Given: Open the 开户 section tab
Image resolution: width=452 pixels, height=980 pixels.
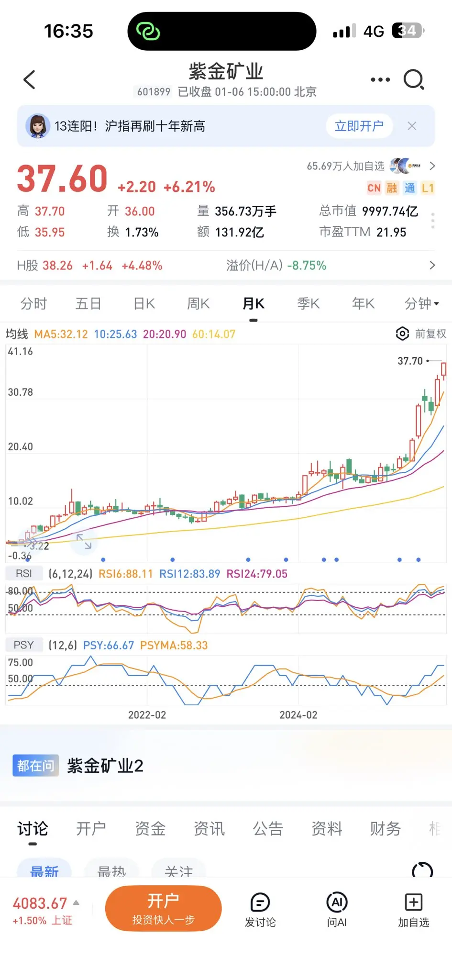Looking at the screenshot, I should click(x=91, y=828).
